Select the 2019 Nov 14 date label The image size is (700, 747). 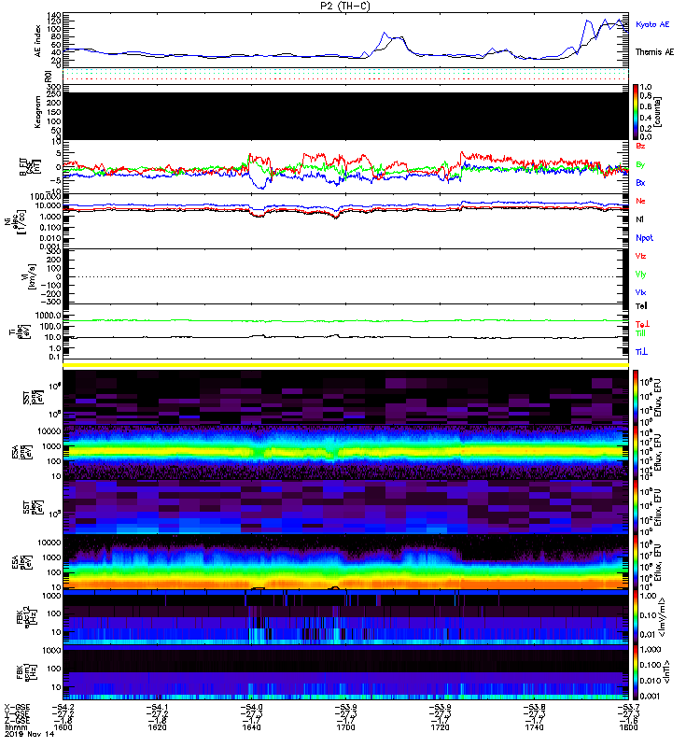[x=29, y=734]
